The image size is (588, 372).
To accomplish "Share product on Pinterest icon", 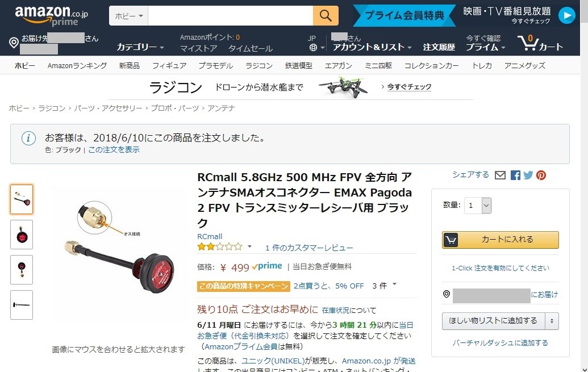I will pyautogui.click(x=541, y=175).
